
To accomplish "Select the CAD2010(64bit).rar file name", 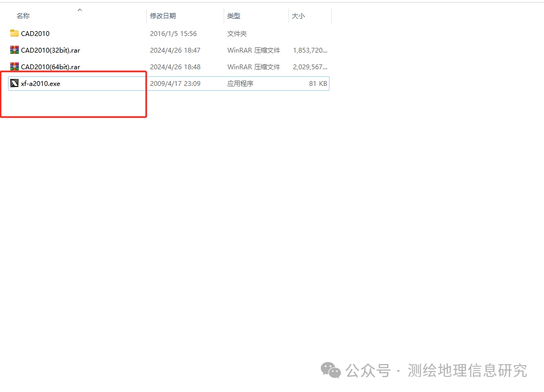I will coord(51,67).
